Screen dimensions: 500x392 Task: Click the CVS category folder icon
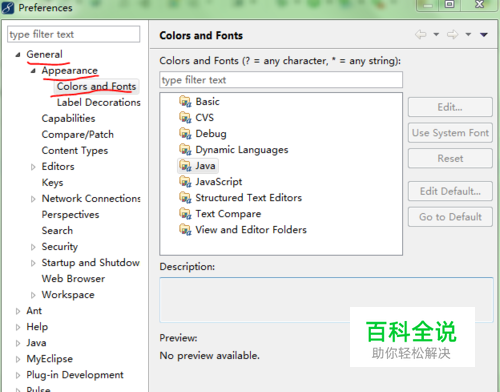tap(185, 117)
